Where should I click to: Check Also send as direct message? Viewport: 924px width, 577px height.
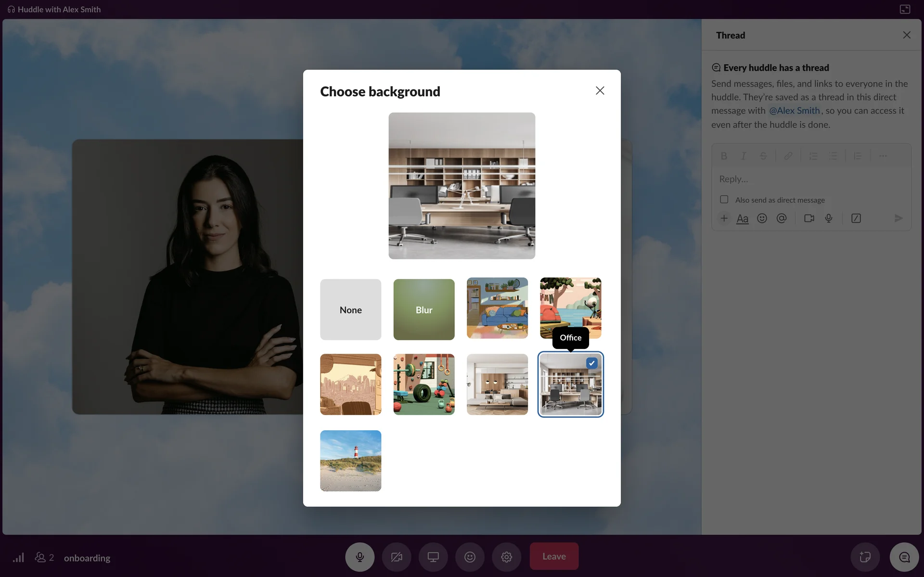[x=724, y=199]
